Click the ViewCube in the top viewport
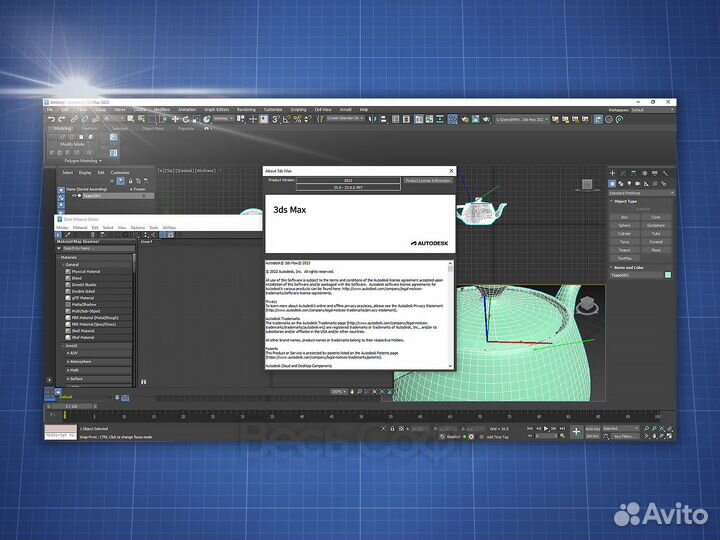 click(587, 184)
